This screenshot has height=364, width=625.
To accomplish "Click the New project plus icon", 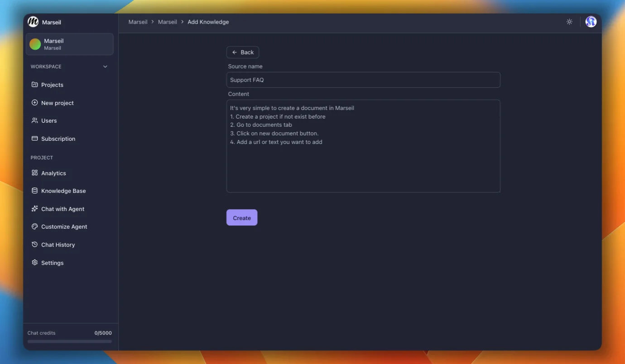I will click(x=34, y=103).
